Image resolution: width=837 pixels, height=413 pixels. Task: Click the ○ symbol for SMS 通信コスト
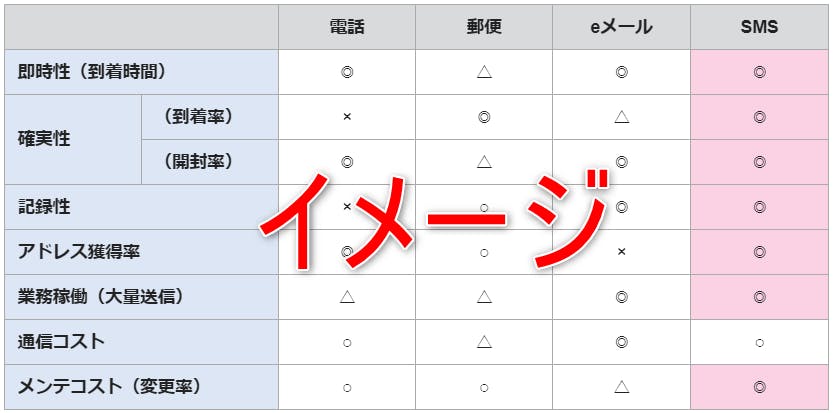[x=759, y=343]
